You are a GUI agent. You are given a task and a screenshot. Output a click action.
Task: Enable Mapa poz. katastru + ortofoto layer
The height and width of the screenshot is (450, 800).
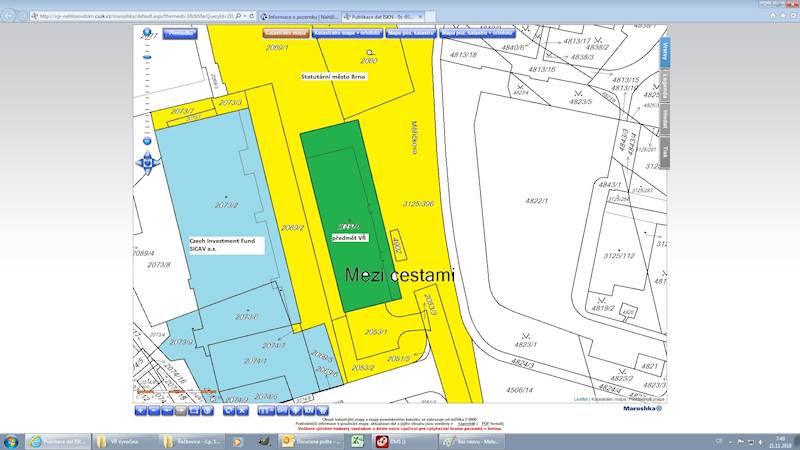pos(464,33)
